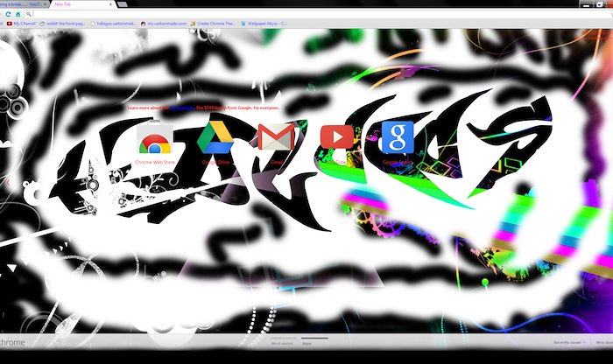The height and width of the screenshot is (364, 613).
Task: Restore down the Chrome window
Action: point(600,4)
